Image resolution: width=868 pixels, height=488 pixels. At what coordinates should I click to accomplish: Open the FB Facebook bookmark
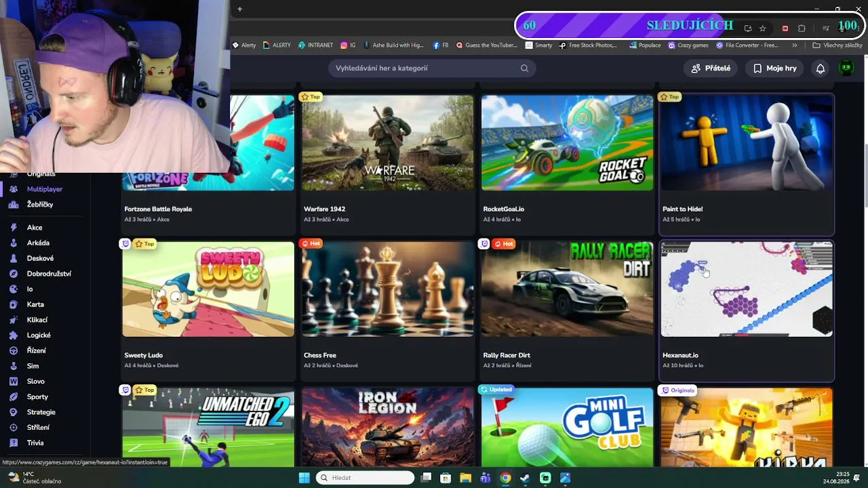click(441, 45)
